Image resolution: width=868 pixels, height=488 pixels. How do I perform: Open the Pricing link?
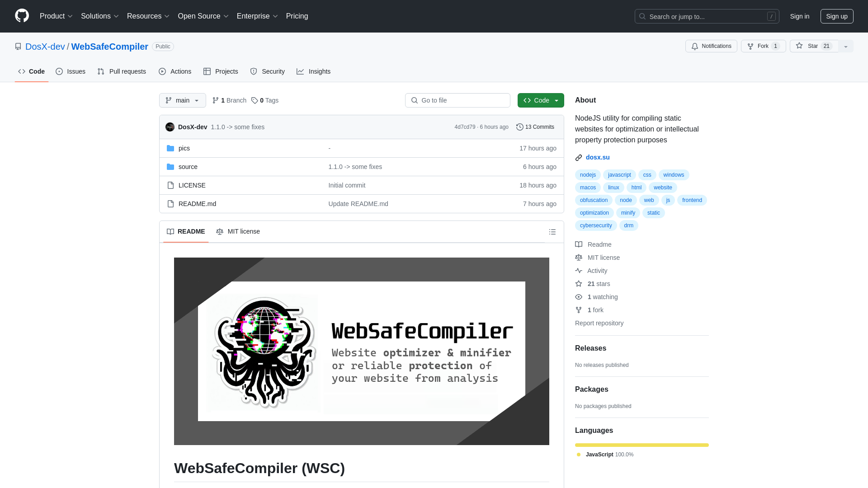297,16
